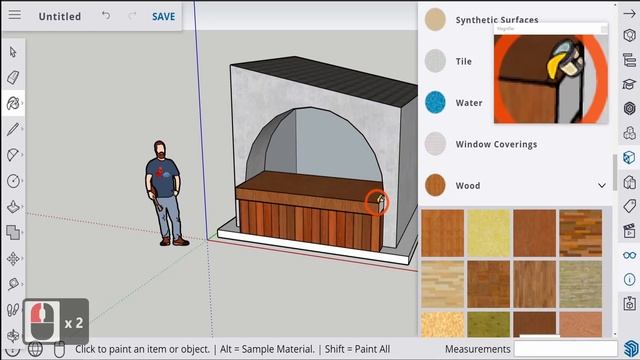Activate the Paint bucket tool
This screenshot has height=360, width=640.
(x=13, y=103)
